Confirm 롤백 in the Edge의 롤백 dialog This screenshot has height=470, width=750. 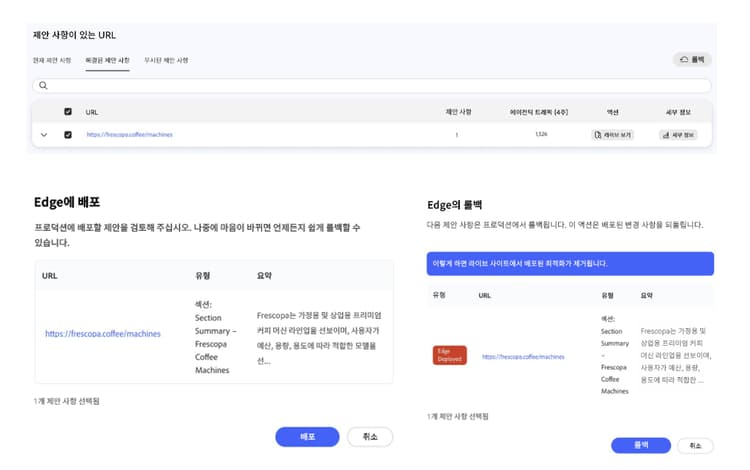[641, 445]
